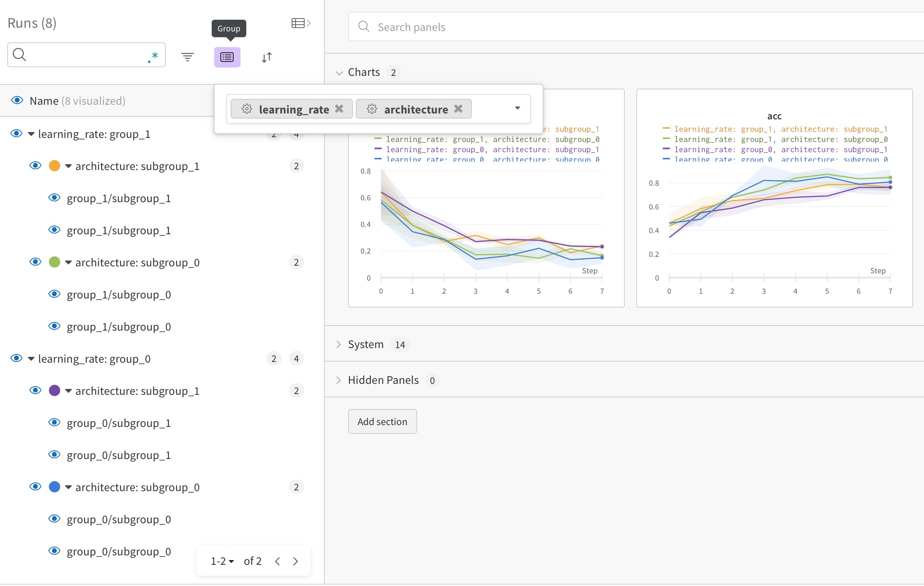Open the filter runs icon
924x586 pixels.
[187, 57]
